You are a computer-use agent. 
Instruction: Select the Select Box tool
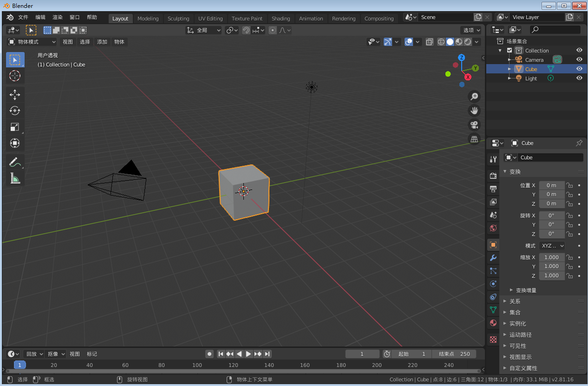pyautogui.click(x=15, y=60)
